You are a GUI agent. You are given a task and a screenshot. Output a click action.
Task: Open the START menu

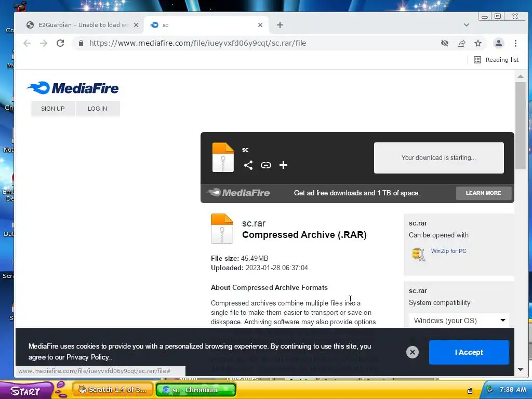tap(26, 391)
